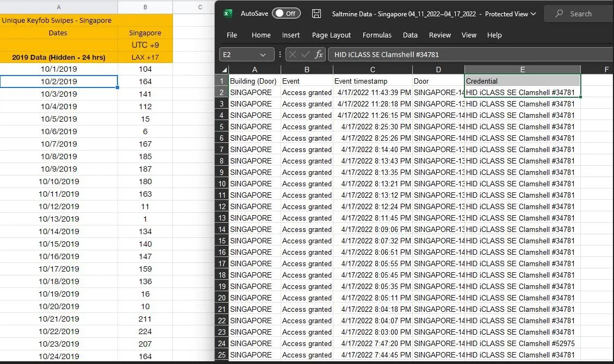This screenshot has width=614, height=364.
Task: Select column C header in Excel
Action: pyautogui.click(x=373, y=70)
